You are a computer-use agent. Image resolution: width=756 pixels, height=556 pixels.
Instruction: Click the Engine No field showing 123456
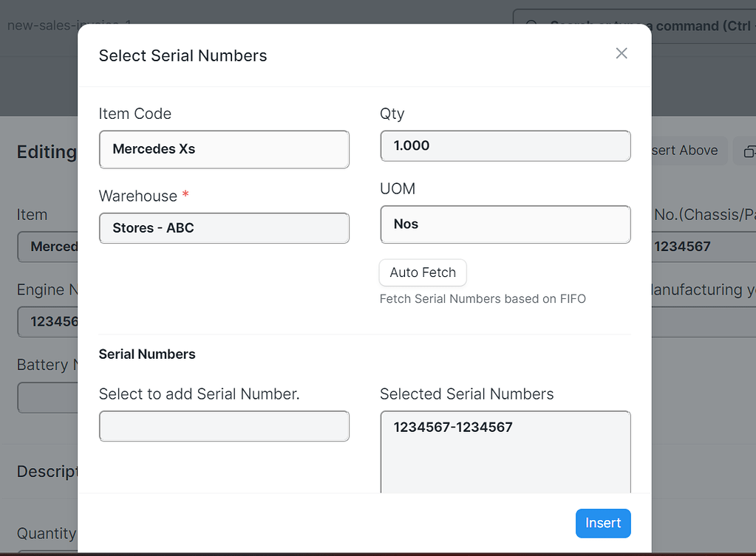(x=44, y=321)
